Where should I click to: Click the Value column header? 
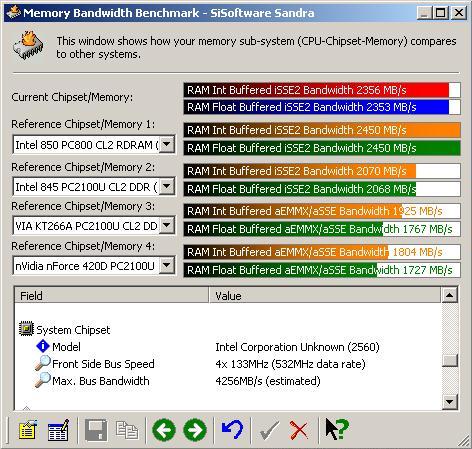325,295
